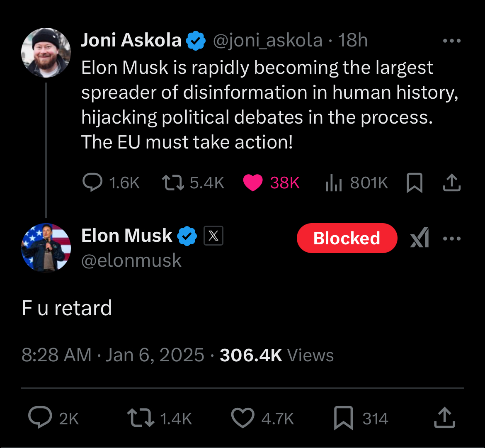Bookmark Joni Askola's post
This screenshot has width=485, height=448.
(x=414, y=183)
